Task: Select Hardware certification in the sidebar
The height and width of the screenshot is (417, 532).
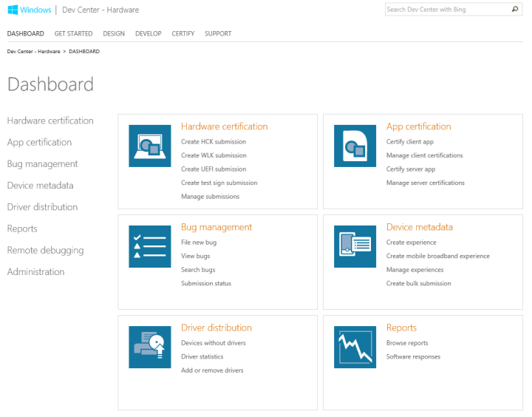Action: pos(50,121)
